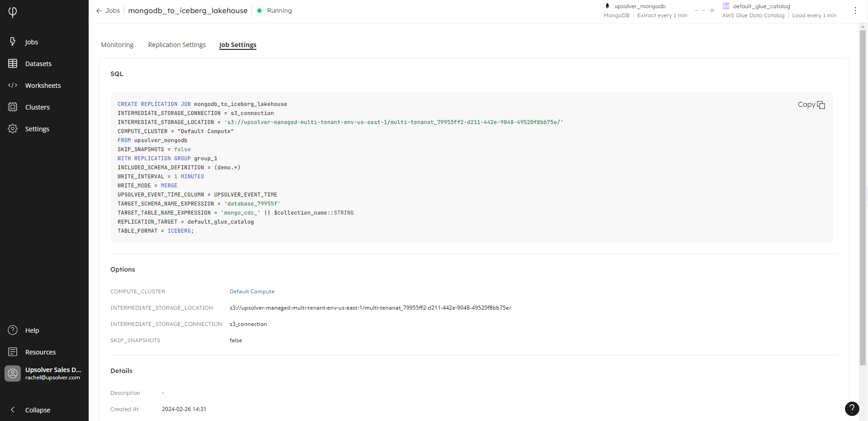Switch to the Replication Settings tab
The image size is (868, 421).
click(177, 45)
